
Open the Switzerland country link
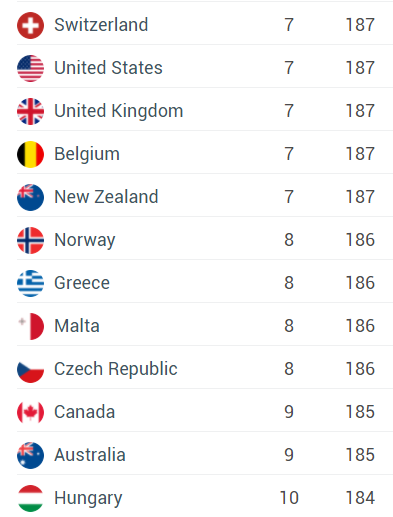101,25
